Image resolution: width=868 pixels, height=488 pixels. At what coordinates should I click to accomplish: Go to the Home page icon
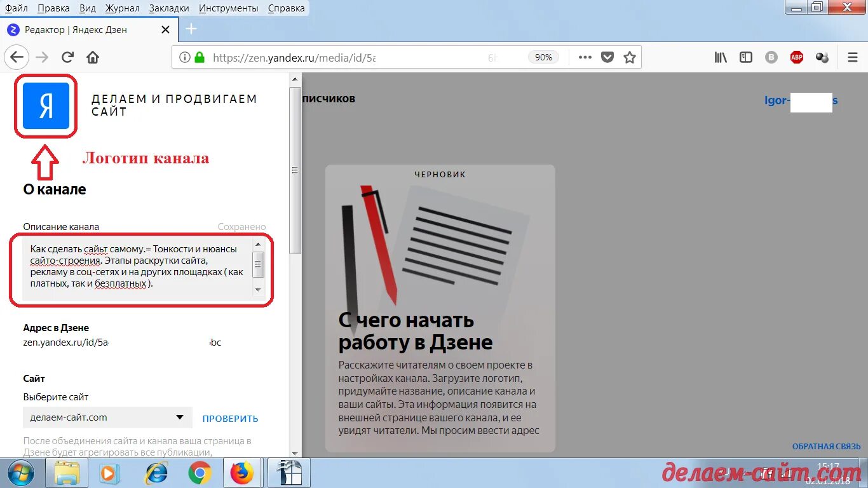tap(93, 57)
